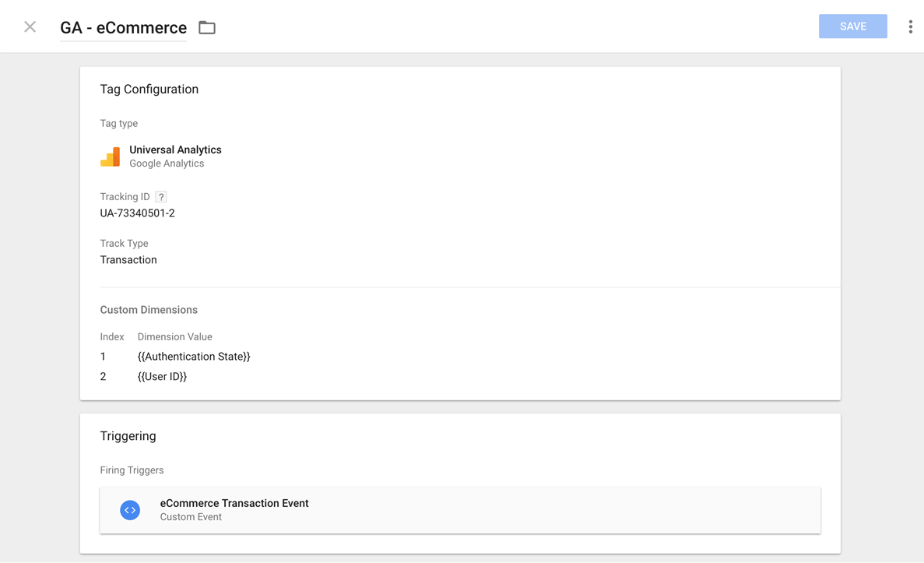This screenshot has height=563, width=924.
Task: Click the Google Analytics subtitle text
Action: tap(167, 164)
